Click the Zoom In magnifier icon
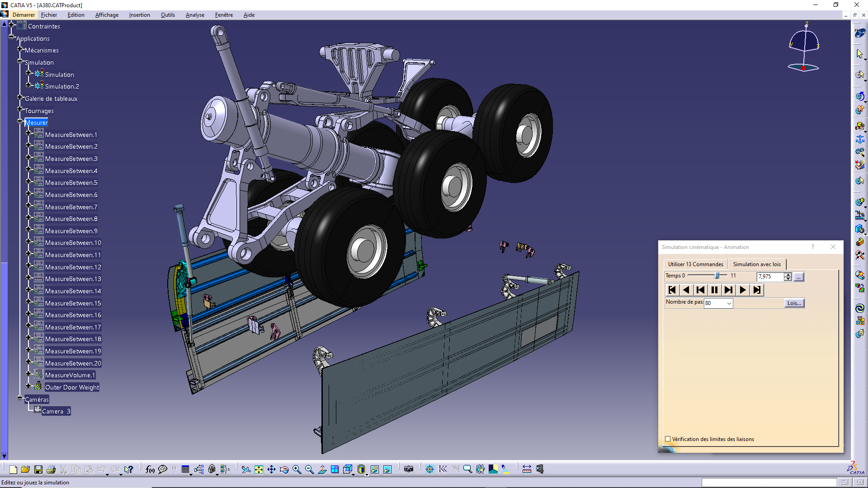The width and height of the screenshot is (868, 488). tap(297, 469)
